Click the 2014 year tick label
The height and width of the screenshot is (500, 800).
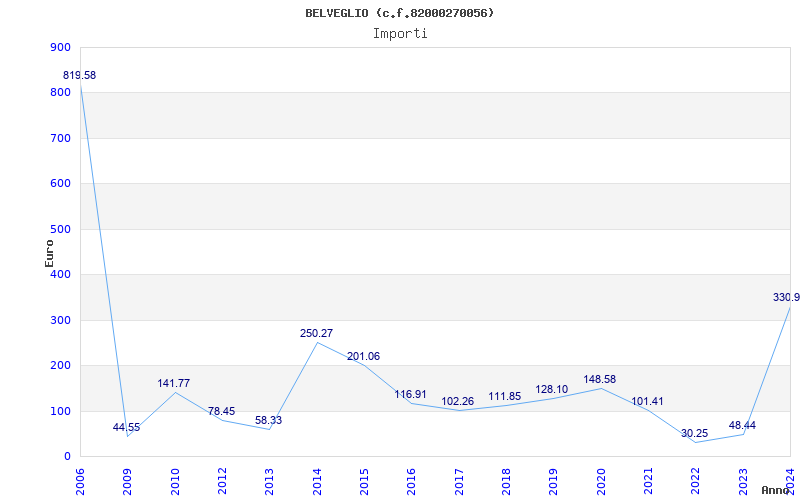click(x=317, y=482)
